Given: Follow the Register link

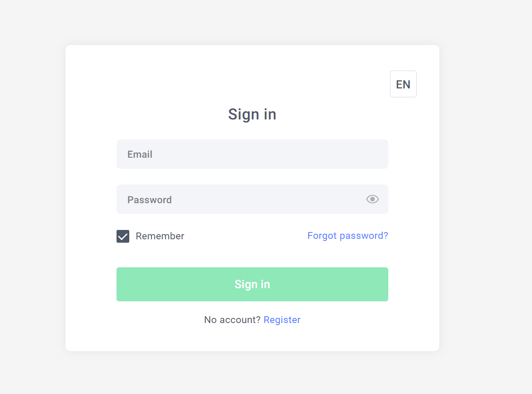Looking at the screenshot, I should tap(282, 320).
